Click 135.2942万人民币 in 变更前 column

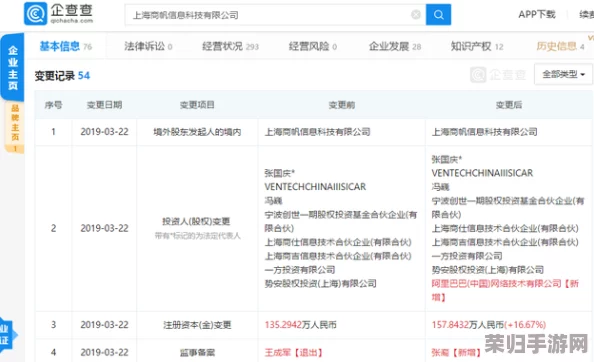point(300,325)
